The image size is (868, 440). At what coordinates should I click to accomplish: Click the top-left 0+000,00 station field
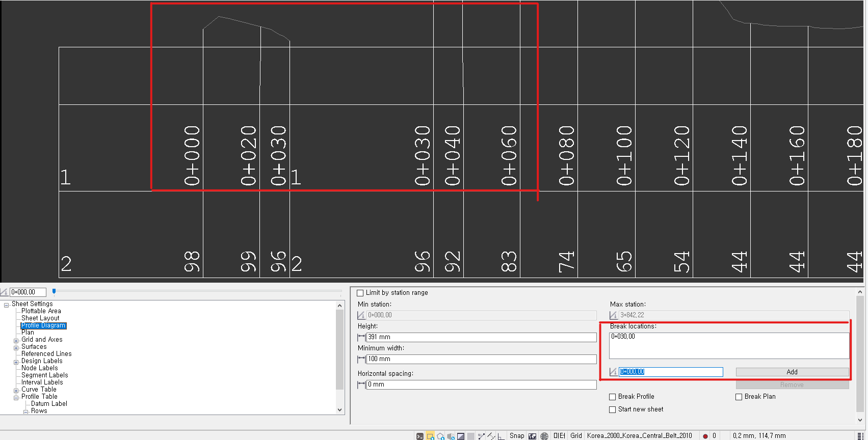click(x=28, y=292)
